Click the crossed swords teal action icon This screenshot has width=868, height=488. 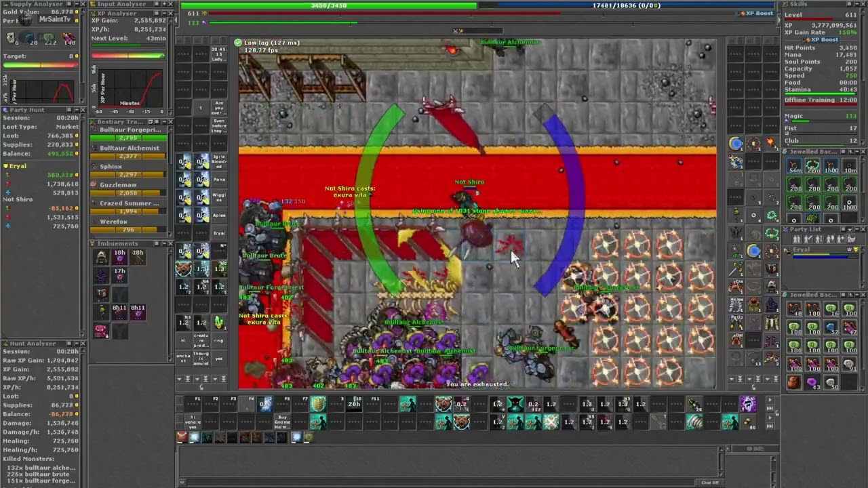tap(550, 422)
